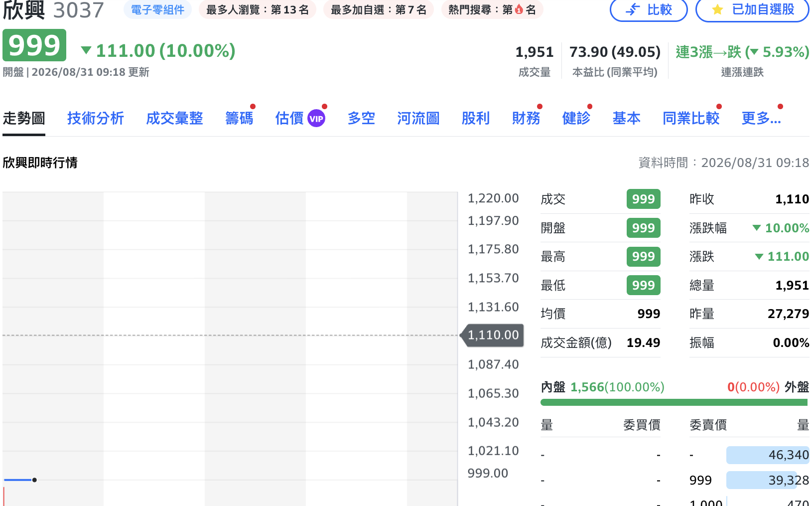Click the 成交 row's 999 badge
812x506 pixels.
coord(643,199)
